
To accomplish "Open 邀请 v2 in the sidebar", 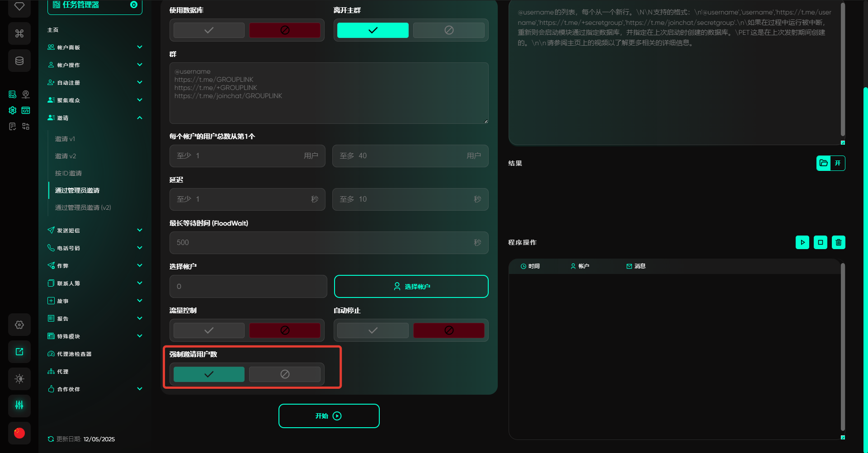I will click(x=66, y=156).
